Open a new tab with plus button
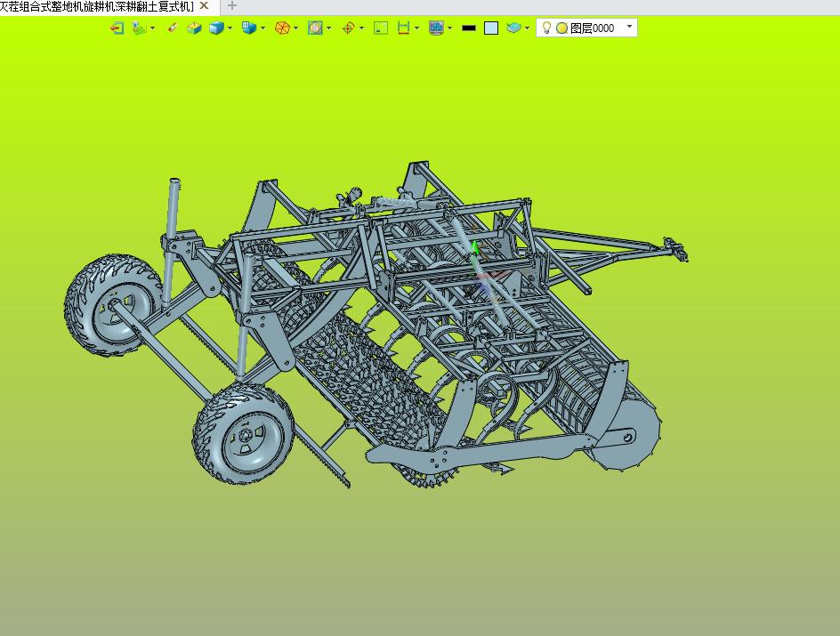840x636 pixels. pyautogui.click(x=232, y=6)
